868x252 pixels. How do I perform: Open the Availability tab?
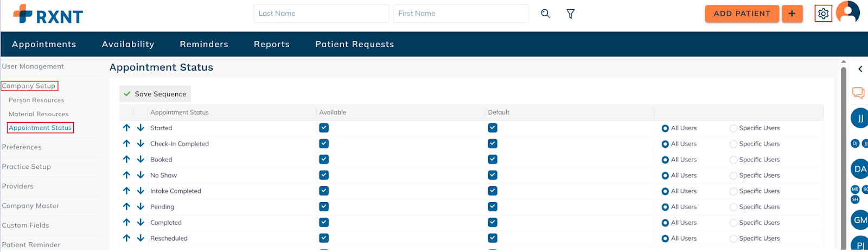point(128,45)
